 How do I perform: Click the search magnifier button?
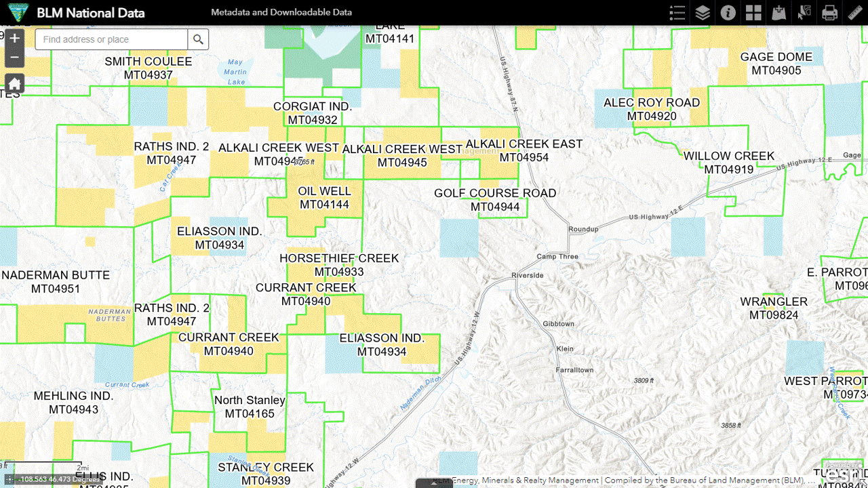[x=198, y=39]
